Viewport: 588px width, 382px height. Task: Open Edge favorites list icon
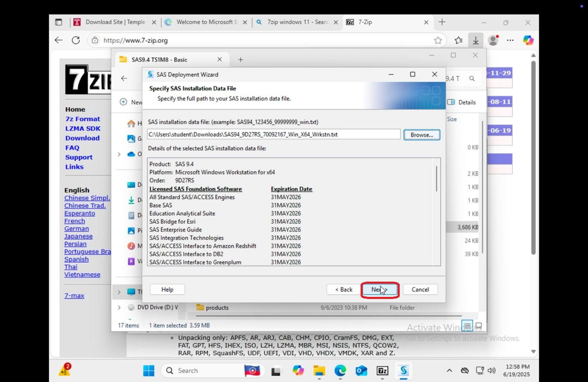(458, 40)
